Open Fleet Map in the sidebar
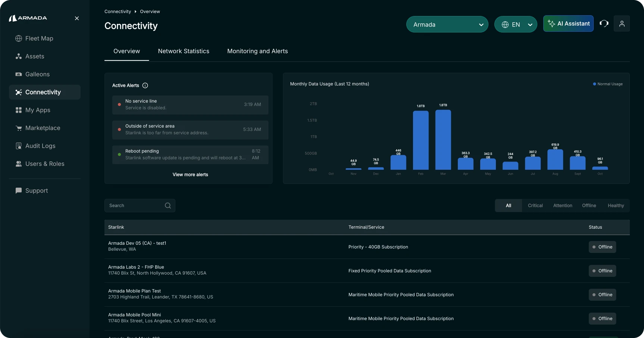This screenshot has width=644, height=338. [x=45, y=38]
